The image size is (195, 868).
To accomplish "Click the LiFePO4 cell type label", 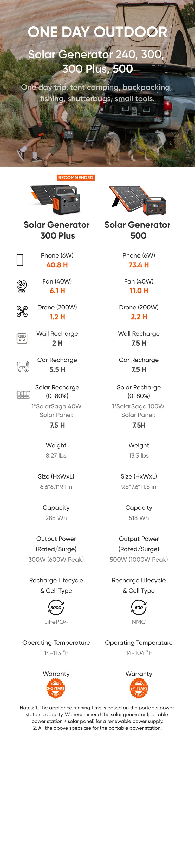I will [56, 622].
